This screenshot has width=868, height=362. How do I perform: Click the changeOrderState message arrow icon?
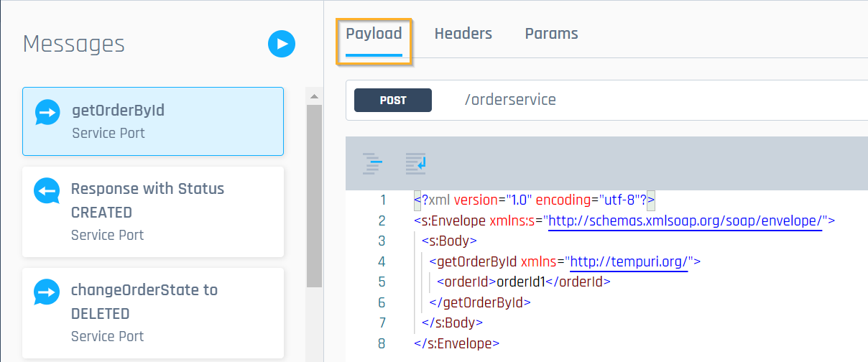click(x=47, y=292)
